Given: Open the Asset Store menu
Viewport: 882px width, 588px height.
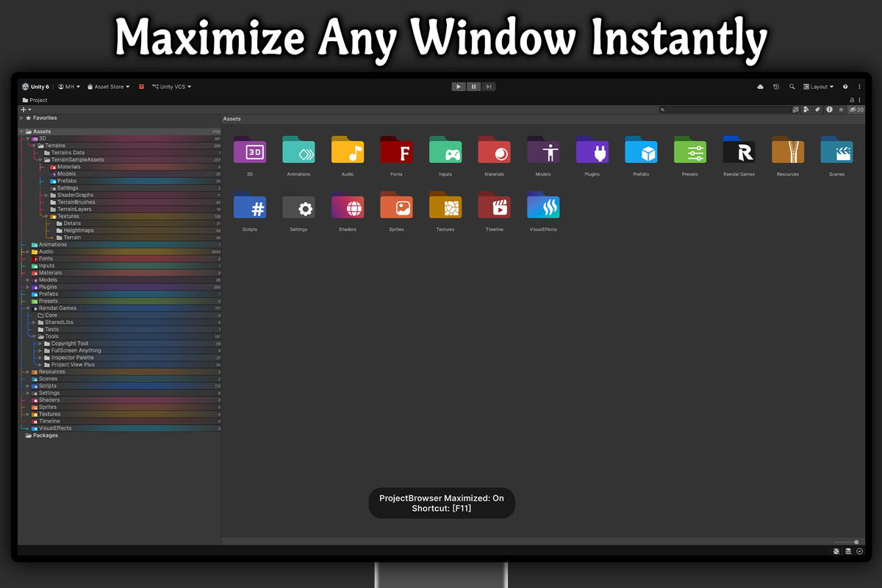Looking at the screenshot, I should click(107, 86).
